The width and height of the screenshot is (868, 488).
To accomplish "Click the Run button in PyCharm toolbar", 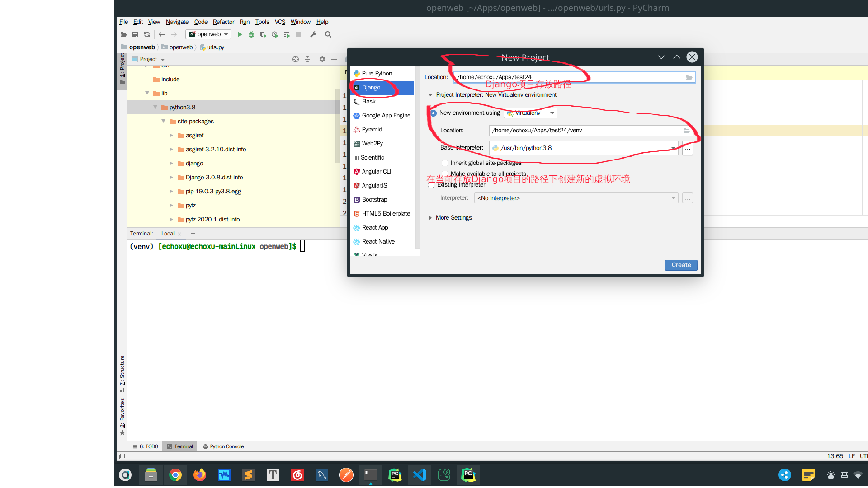I will pyautogui.click(x=238, y=34).
